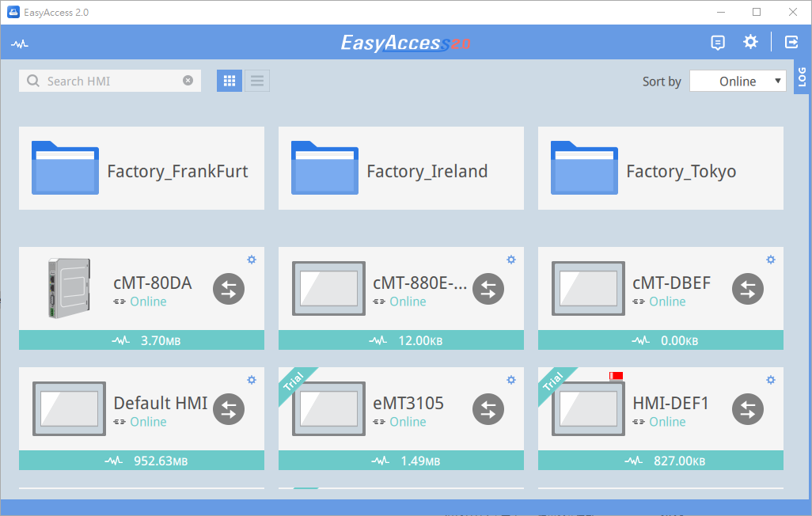The height and width of the screenshot is (516, 812).
Task: Clear the Search HMI field
Action: click(x=188, y=80)
